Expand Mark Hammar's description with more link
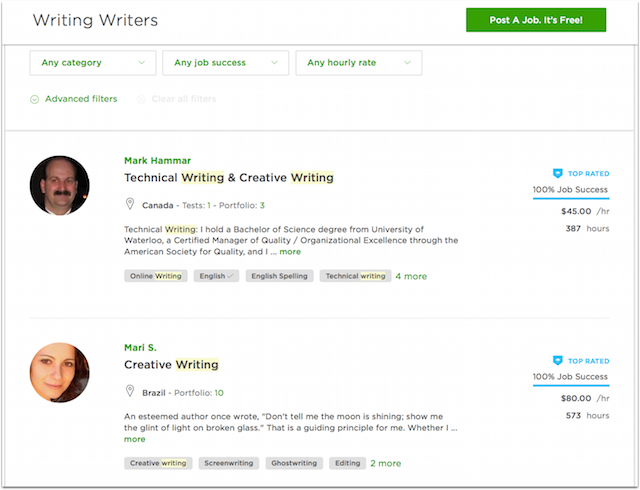640x490 pixels. pyautogui.click(x=290, y=252)
